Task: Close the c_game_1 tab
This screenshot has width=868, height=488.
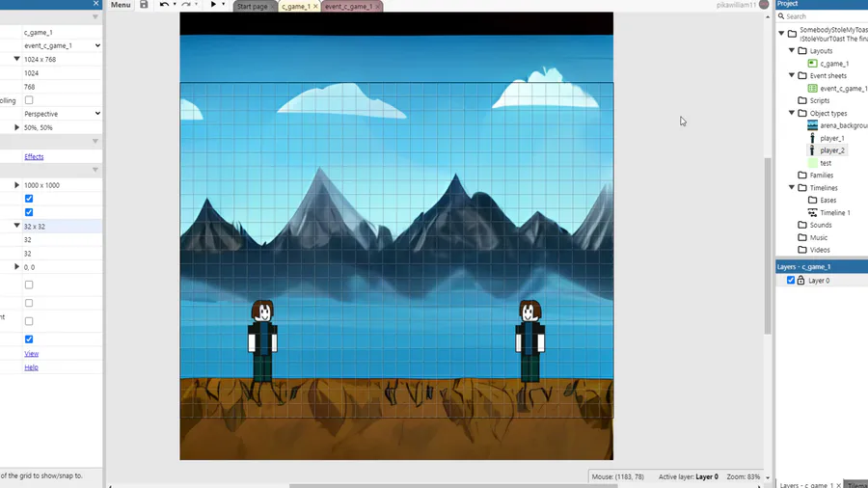Action: pos(315,7)
